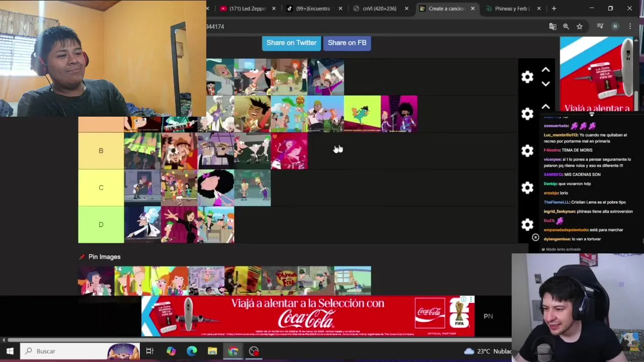This screenshot has height=362, width=644.
Task: Open Task View on the taskbar
Action: [x=149, y=351]
